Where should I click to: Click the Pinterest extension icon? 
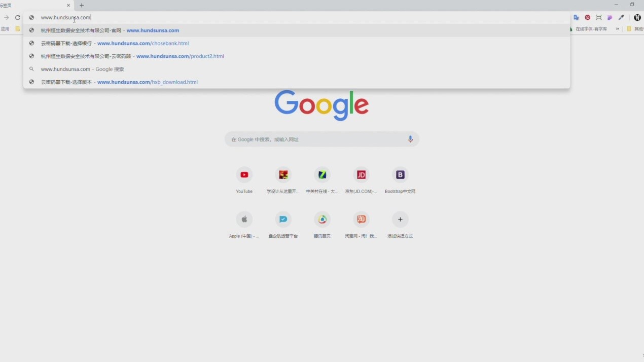[587, 18]
